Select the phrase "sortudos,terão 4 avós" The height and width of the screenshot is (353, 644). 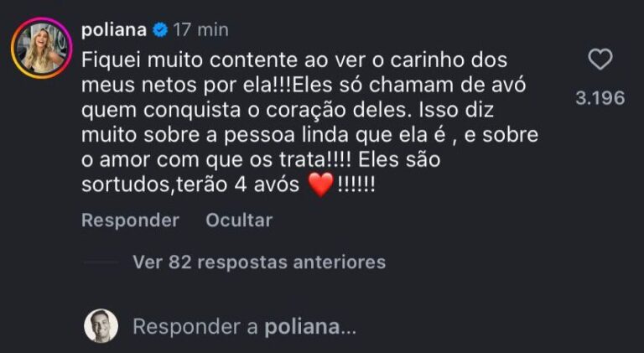(x=190, y=186)
